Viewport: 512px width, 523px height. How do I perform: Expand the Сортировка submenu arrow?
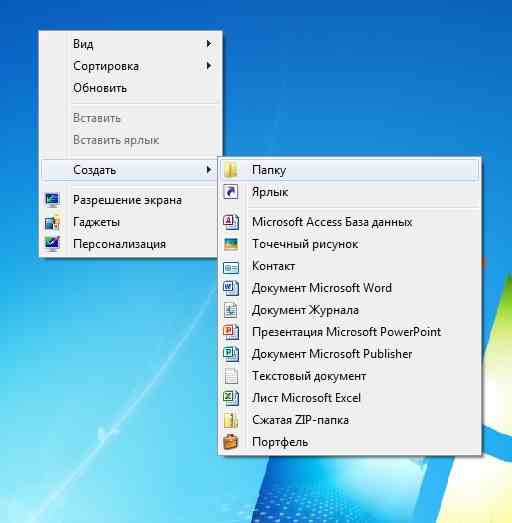pos(209,66)
